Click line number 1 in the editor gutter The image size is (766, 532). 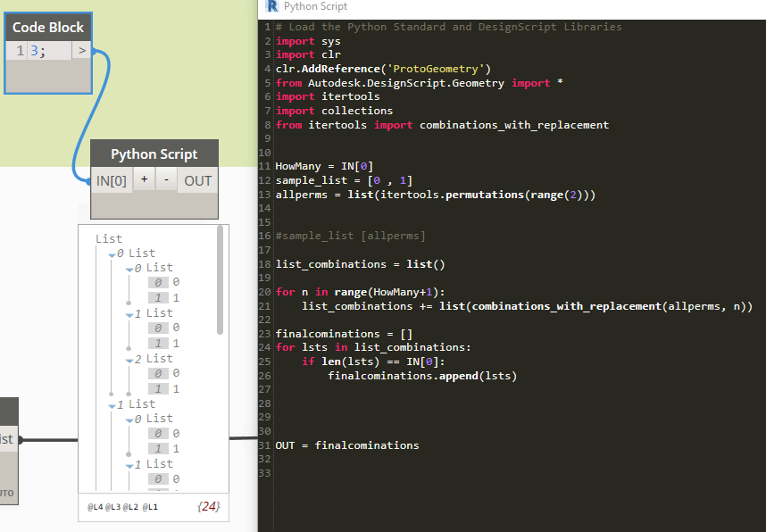tap(268, 27)
